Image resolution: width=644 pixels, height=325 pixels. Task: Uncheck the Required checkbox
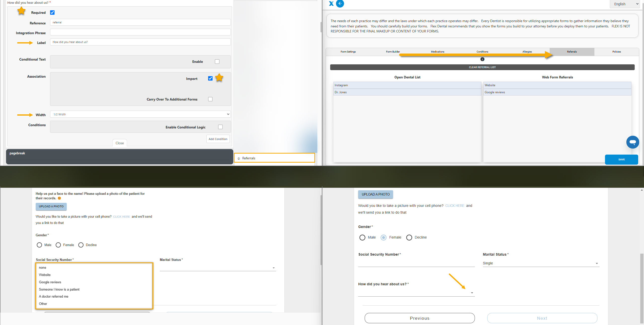(52, 13)
